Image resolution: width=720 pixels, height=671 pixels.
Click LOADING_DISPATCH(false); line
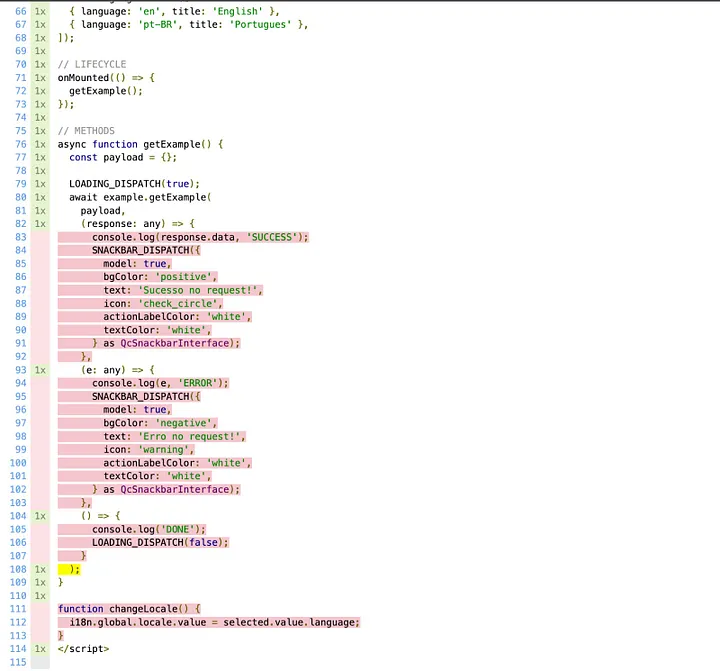coord(160,543)
